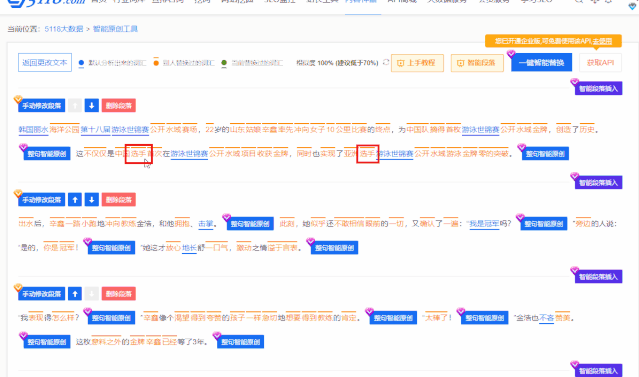
Task: Click 整句智能原创 after '等了3年'
Action: 240,342
